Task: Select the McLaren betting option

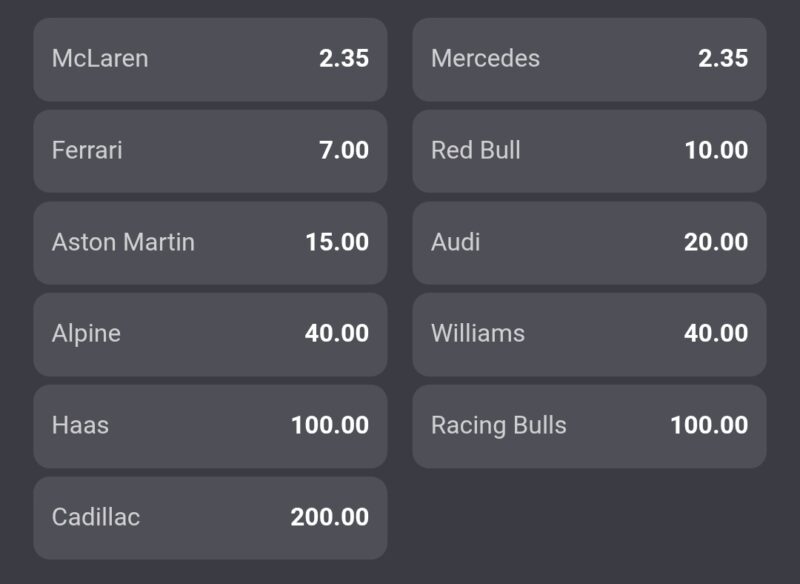Action: 210,59
